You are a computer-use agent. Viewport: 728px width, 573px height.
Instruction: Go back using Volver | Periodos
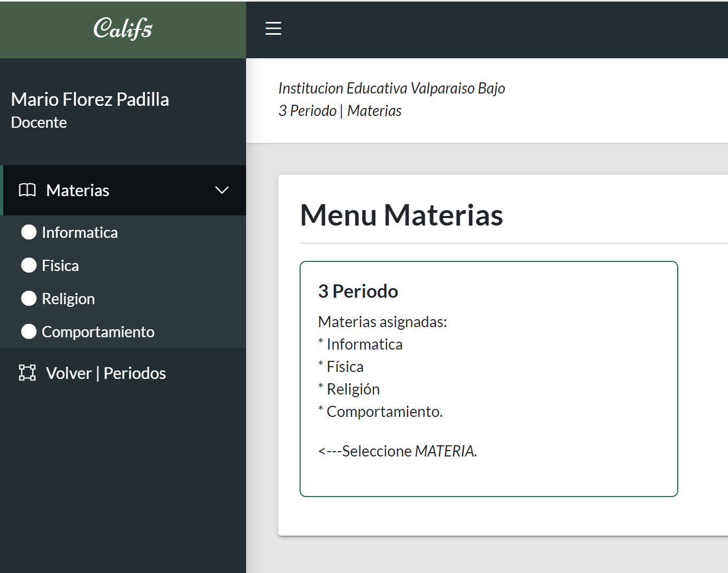pos(106,373)
